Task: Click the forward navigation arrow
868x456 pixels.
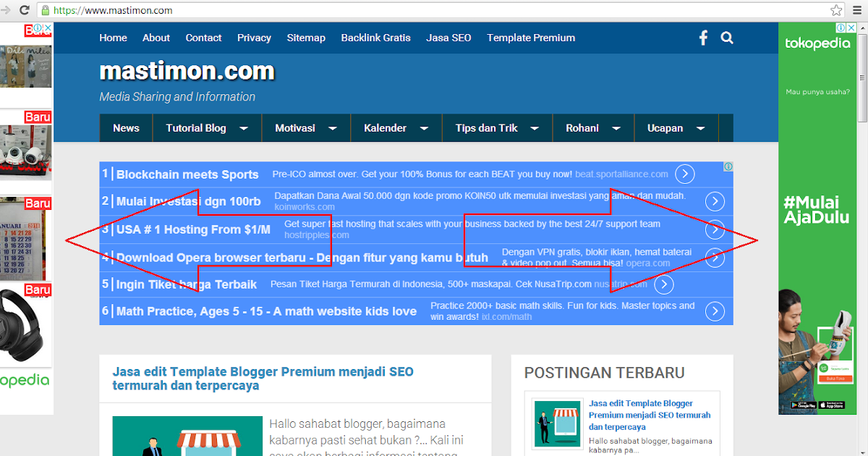Action: coord(5,10)
